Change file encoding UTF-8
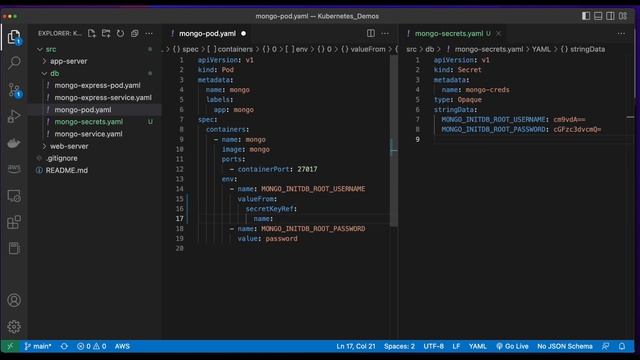The image size is (640, 360). pyautogui.click(x=433, y=346)
